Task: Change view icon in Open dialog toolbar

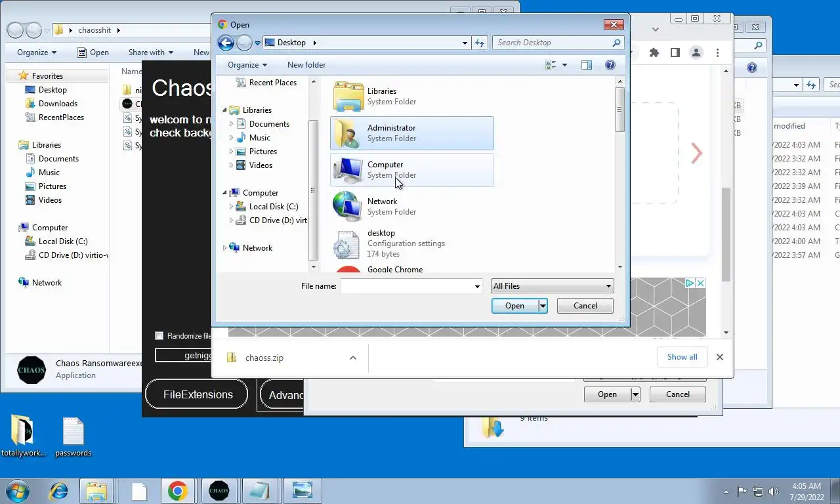Action: coord(551,65)
